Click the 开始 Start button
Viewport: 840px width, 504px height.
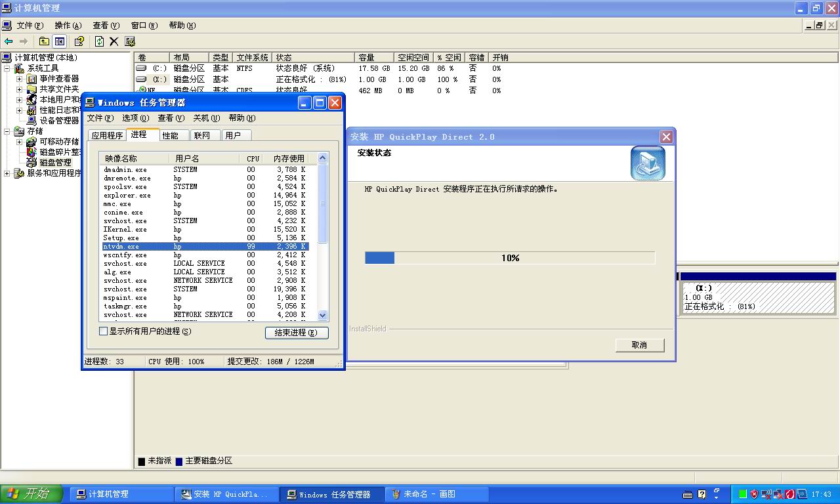point(31,494)
